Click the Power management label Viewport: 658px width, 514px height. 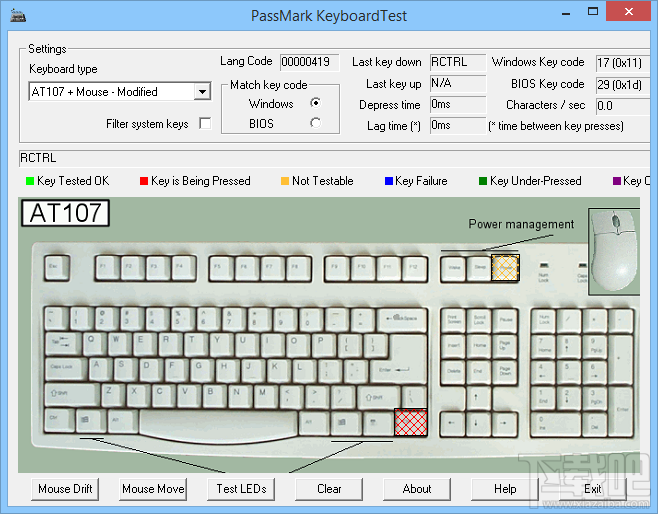521,224
